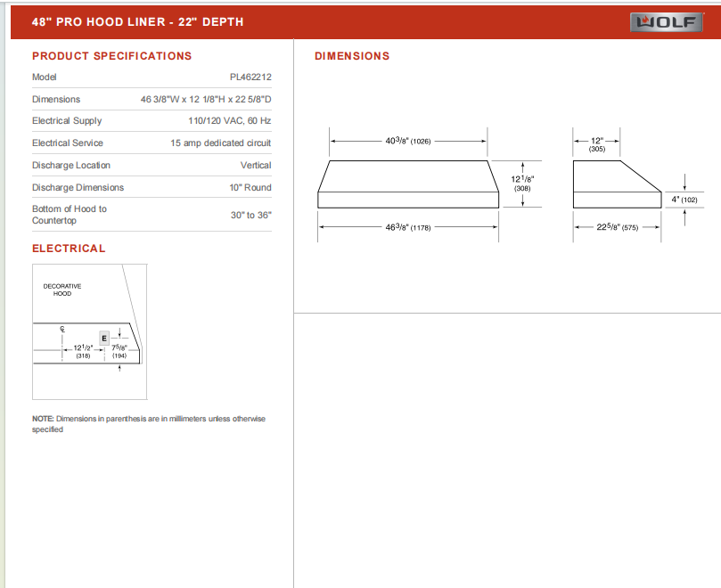Click 'Bottom of Hood to Countertop' label
This screenshot has width=721, height=588.
pyautogui.click(x=70, y=215)
